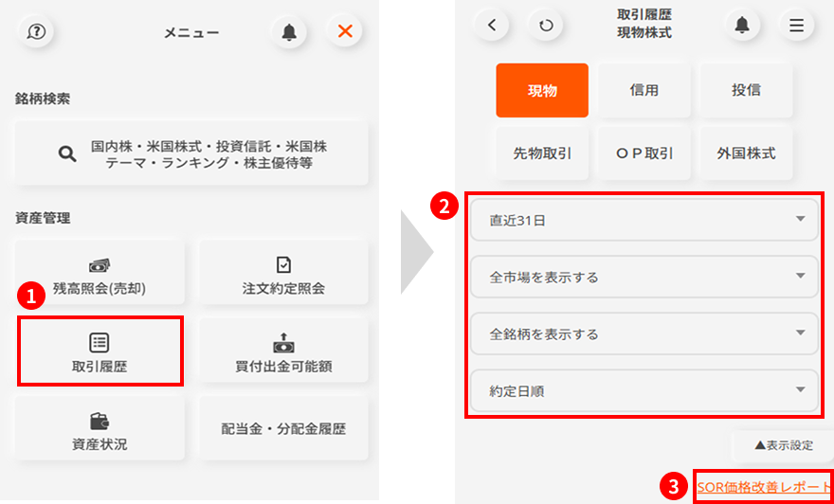Open the hamburger menu icon

click(x=796, y=26)
